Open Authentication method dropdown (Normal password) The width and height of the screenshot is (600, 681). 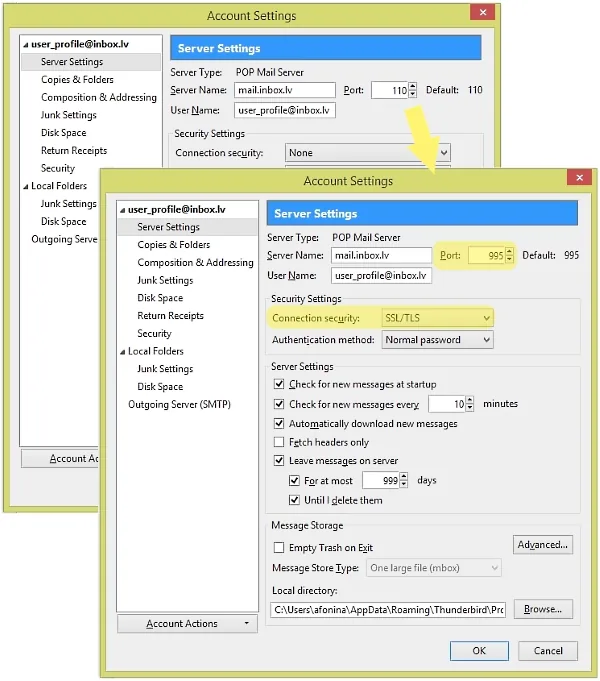coord(437,340)
